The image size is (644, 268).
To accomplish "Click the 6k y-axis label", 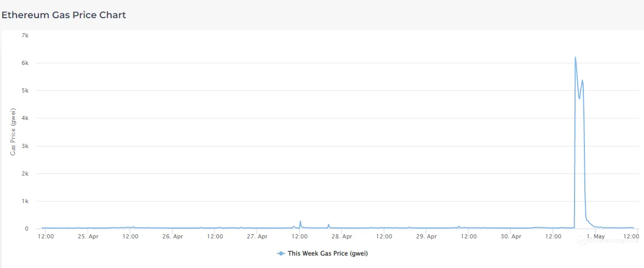I will [x=25, y=63].
